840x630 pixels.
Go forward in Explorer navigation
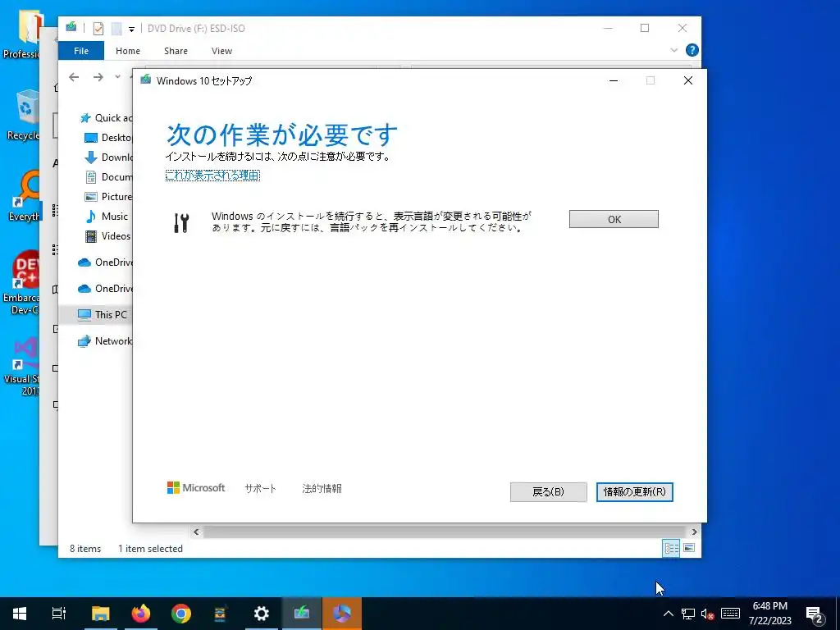pyautogui.click(x=98, y=77)
